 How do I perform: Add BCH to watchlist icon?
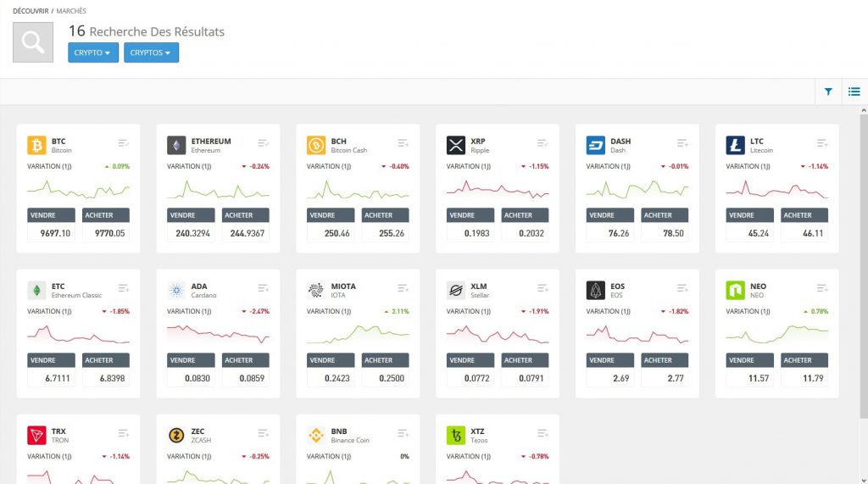(403, 143)
